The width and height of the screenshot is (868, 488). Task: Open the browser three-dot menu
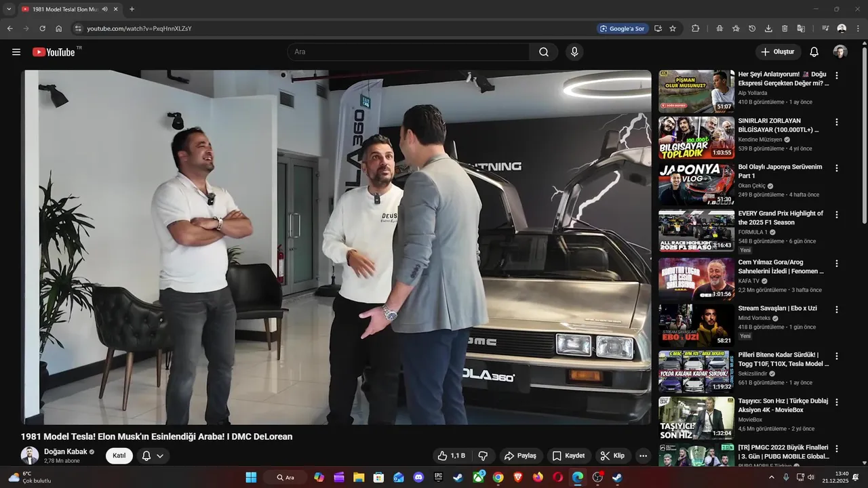(x=858, y=28)
